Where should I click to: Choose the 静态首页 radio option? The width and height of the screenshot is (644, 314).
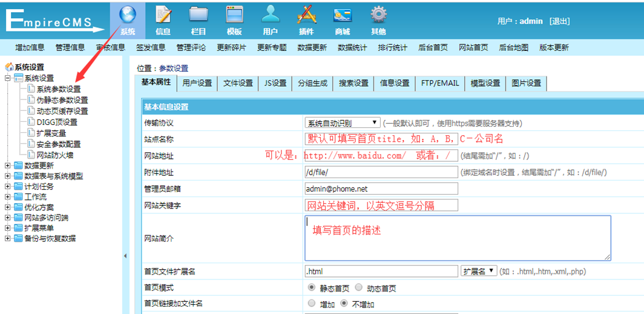[312, 287]
